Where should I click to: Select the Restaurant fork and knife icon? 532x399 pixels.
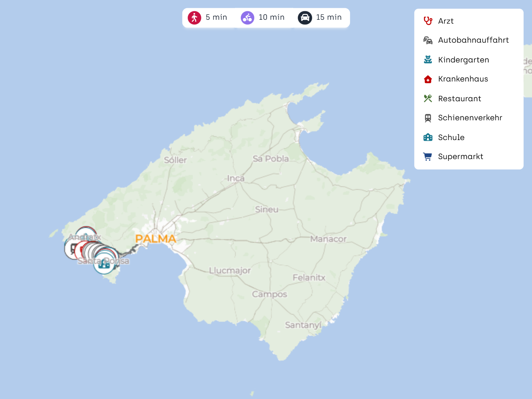coord(428,98)
